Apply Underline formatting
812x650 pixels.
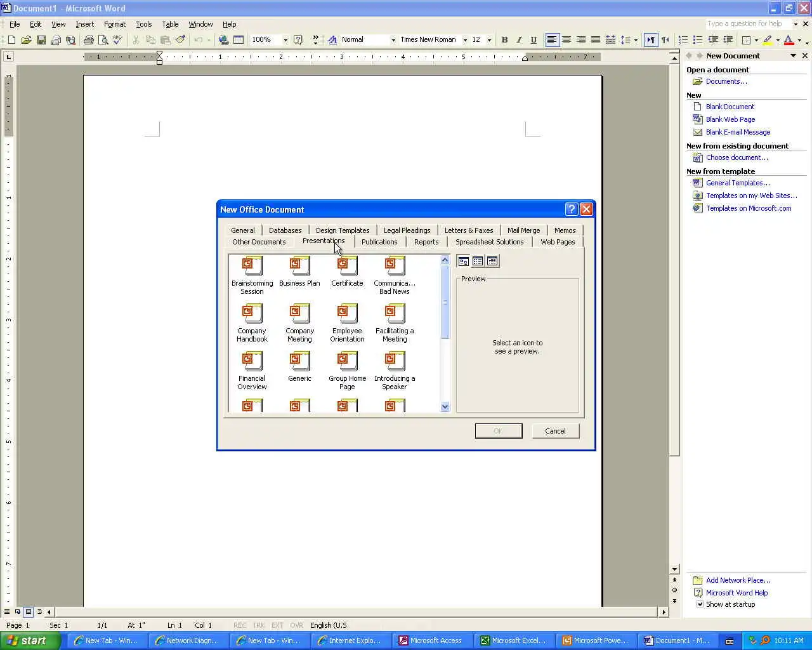[534, 40]
